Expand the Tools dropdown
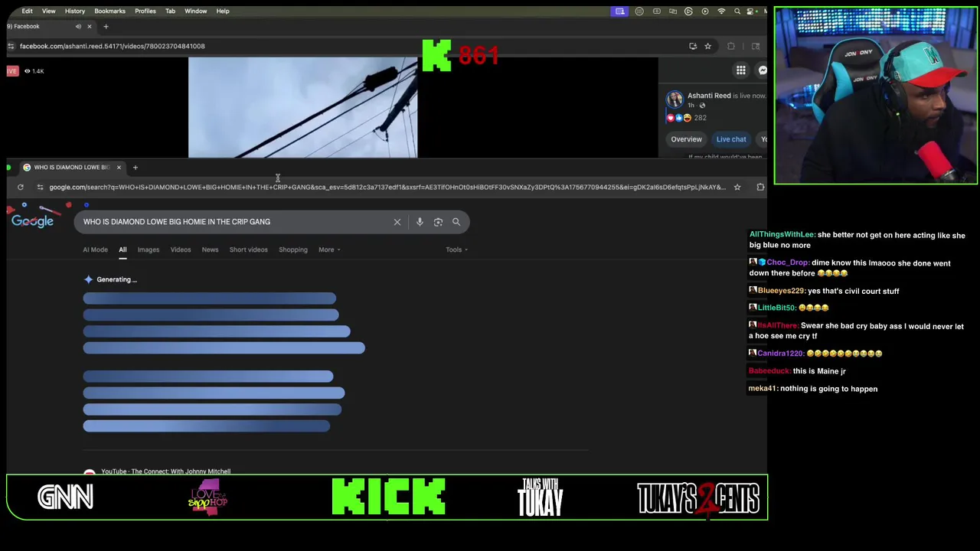Screen dimensions: 980x551 coord(456,249)
